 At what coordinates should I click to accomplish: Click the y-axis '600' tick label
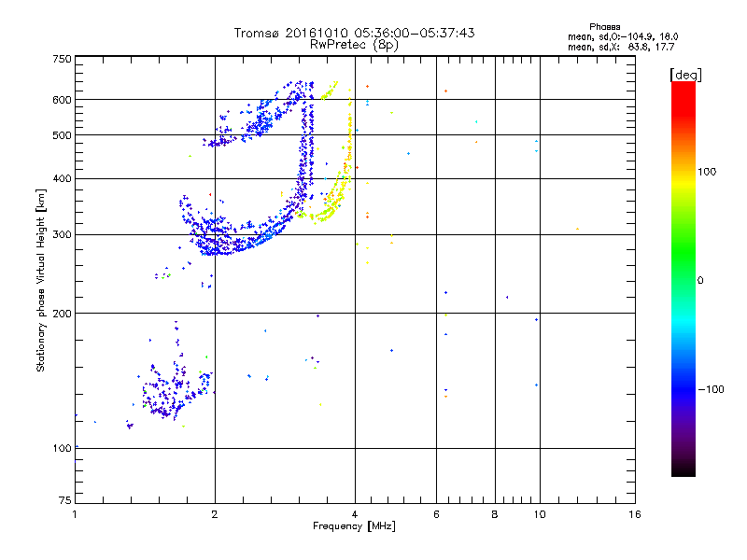pyautogui.click(x=62, y=100)
